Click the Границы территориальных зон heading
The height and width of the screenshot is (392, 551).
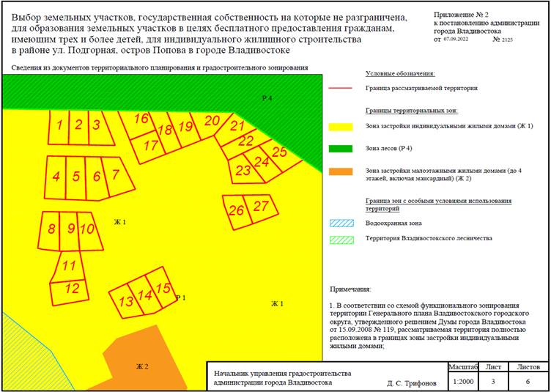(412, 111)
